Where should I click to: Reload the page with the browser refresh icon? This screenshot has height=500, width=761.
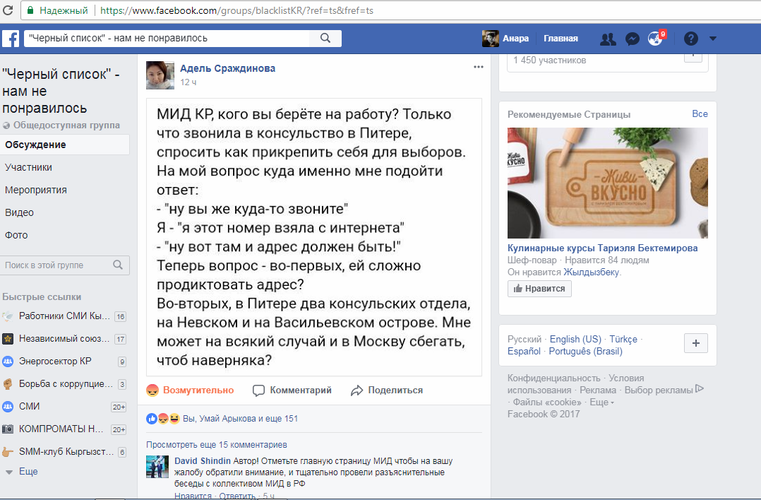pos(8,10)
